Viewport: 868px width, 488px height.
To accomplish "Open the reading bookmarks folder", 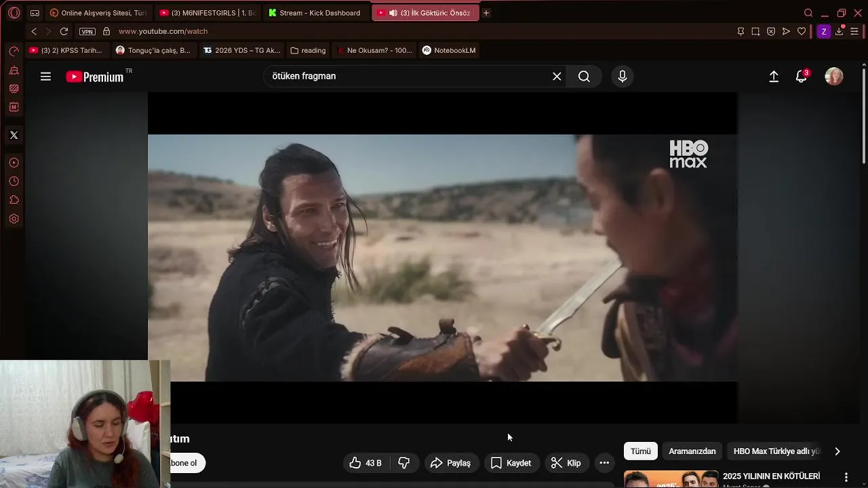I will 308,50.
